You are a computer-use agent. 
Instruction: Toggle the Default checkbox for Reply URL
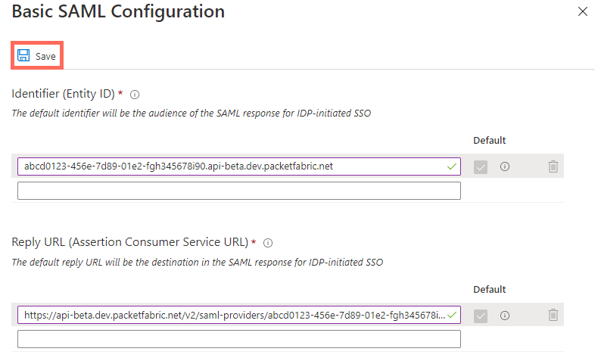[x=481, y=315]
